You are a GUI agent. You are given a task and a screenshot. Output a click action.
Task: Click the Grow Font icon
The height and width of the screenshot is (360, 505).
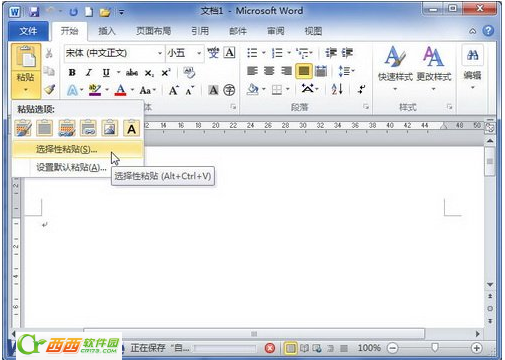tap(173, 90)
